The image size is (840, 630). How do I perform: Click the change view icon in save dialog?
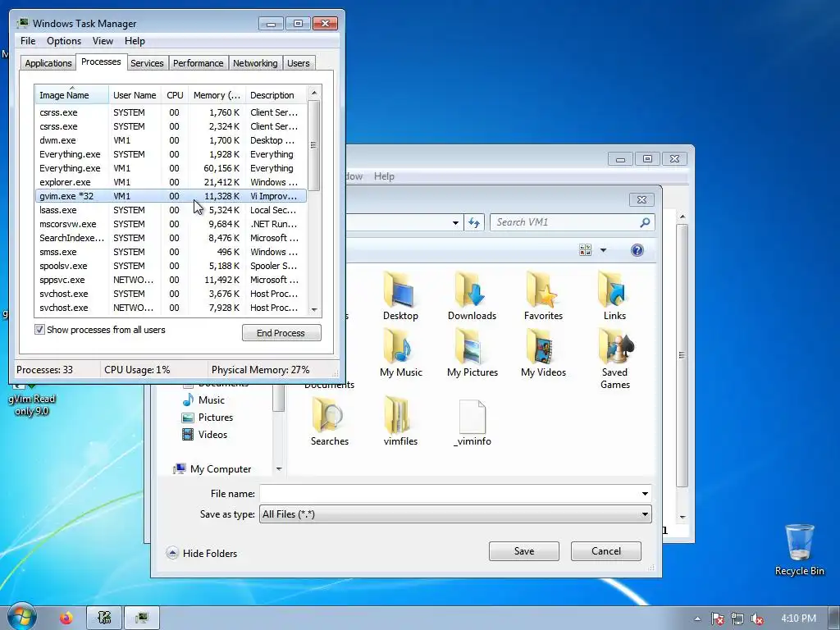[585, 250]
